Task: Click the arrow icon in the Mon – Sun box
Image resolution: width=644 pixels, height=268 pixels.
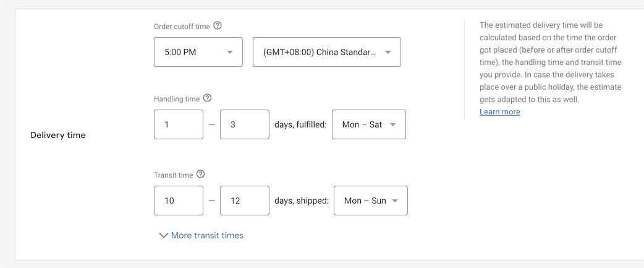Action: coord(395,201)
